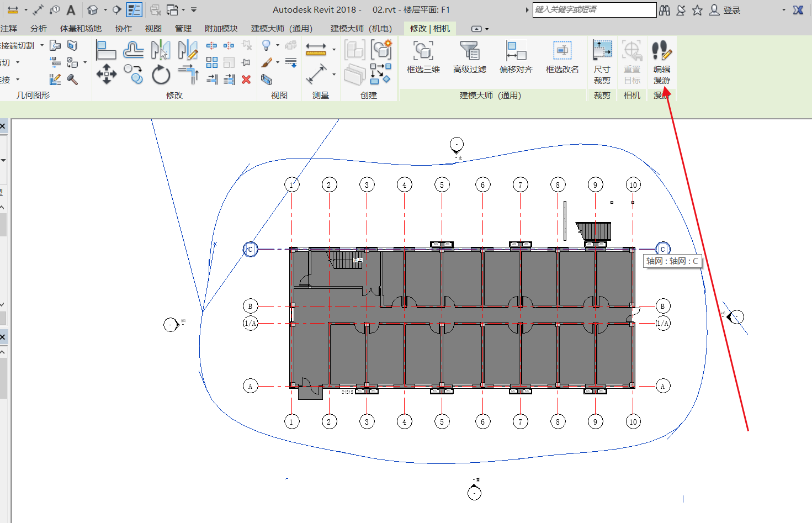Open the Customize Quick Access Toolbar dropdown
The image size is (812, 523).
click(x=194, y=10)
